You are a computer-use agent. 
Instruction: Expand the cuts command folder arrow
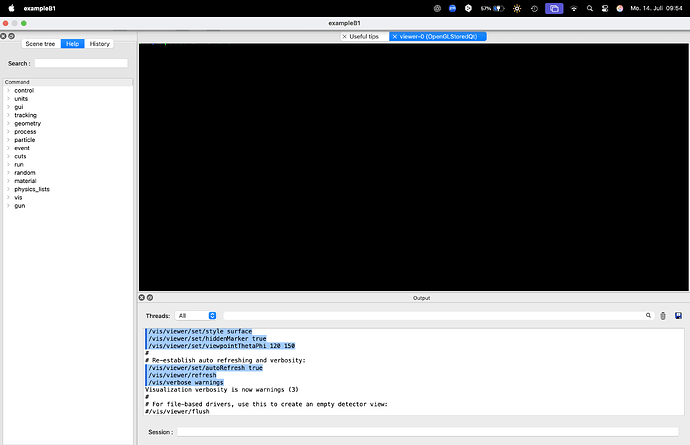click(8, 156)
